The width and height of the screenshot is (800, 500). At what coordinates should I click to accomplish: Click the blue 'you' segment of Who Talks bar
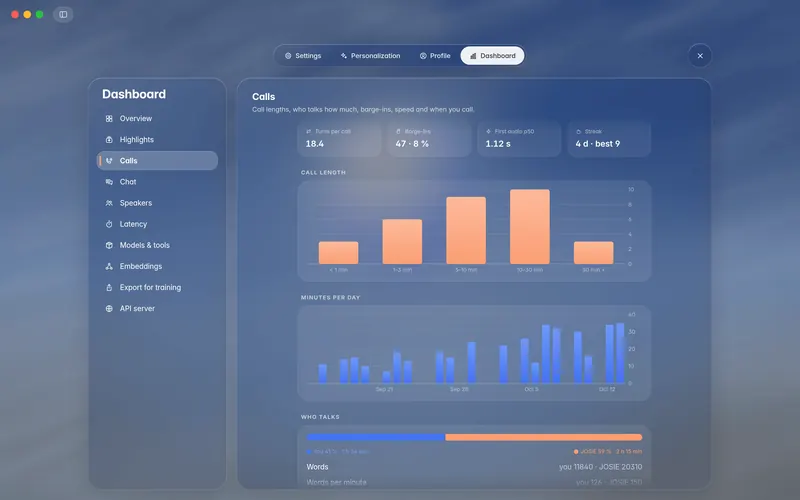point(376,437)
